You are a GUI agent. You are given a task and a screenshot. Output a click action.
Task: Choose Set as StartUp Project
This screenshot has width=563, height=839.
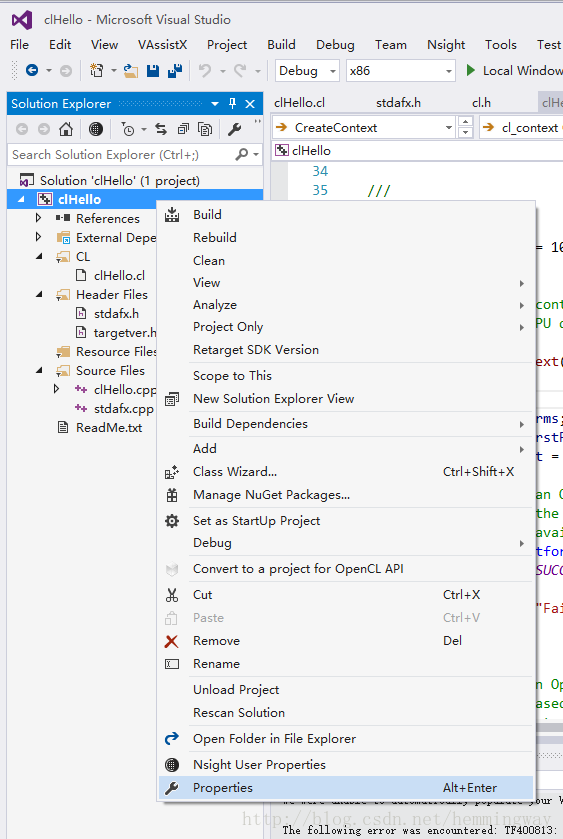point(346,521)
